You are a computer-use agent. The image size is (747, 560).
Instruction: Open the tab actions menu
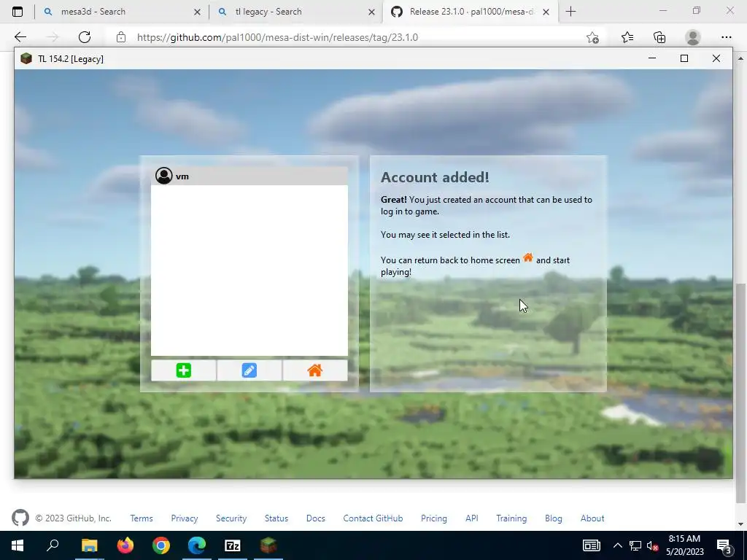[x=18, y=12]
